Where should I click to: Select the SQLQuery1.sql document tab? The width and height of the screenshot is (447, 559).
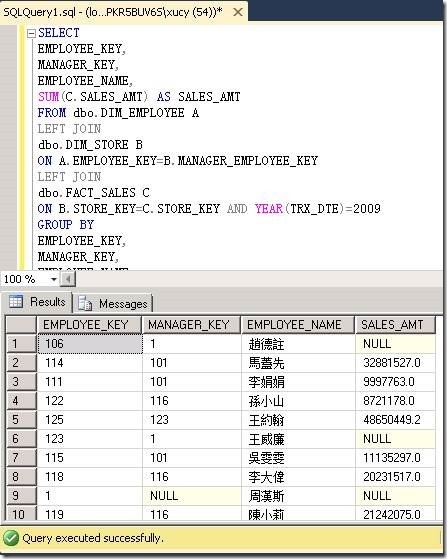pos(123,12)
